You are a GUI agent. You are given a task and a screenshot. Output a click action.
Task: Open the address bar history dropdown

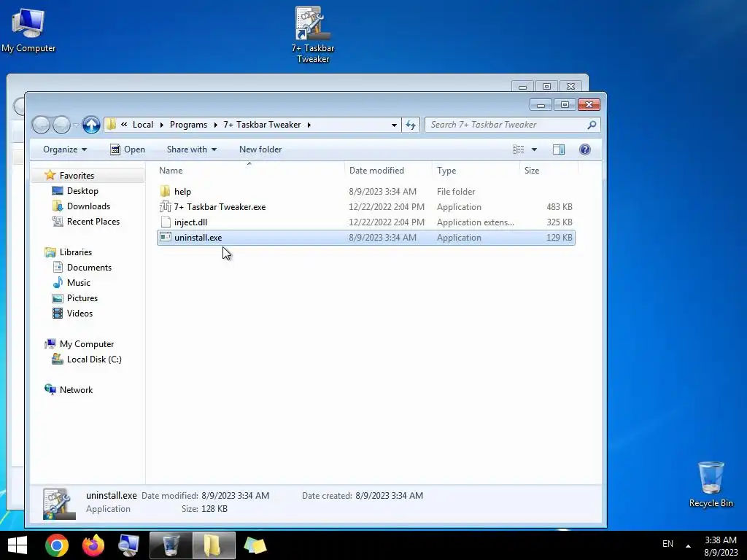pyautogui.click(x=394, y=125)
